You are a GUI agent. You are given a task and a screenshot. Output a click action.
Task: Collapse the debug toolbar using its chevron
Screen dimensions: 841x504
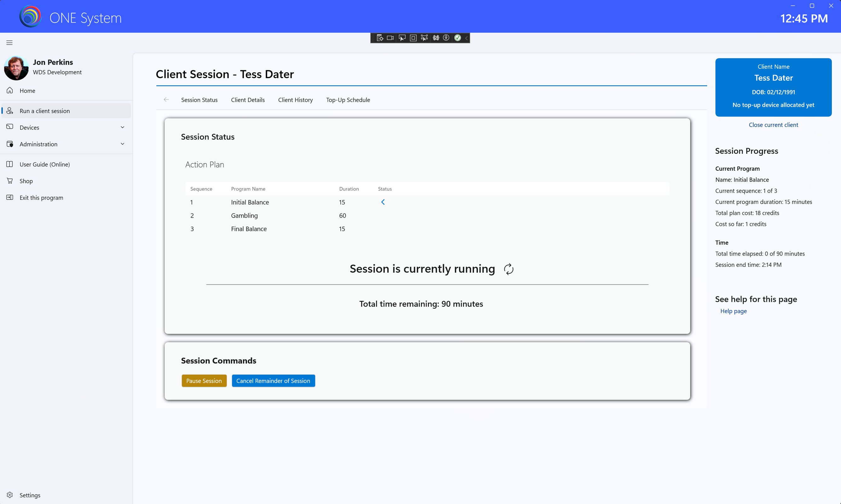pos(467,38)
